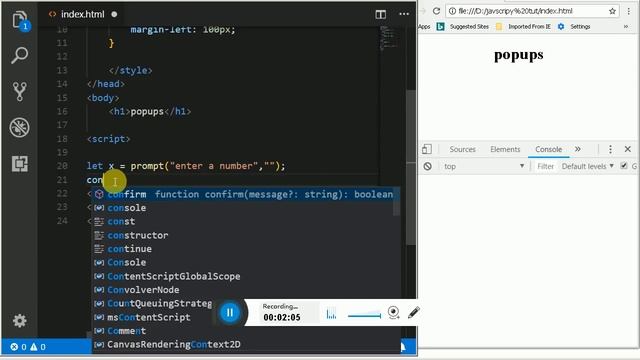Screen dimensions: 640x360
Task: Select the index.html editor tab
Action: point(82,14)
